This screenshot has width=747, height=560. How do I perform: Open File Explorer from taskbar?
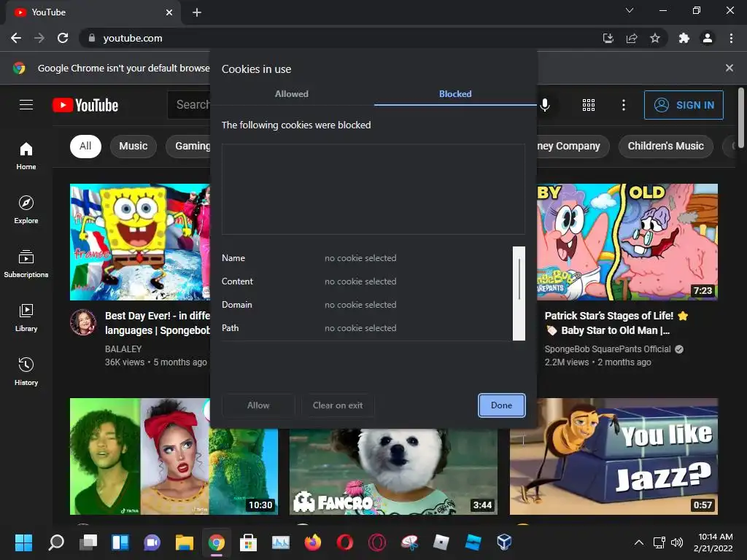185,542
